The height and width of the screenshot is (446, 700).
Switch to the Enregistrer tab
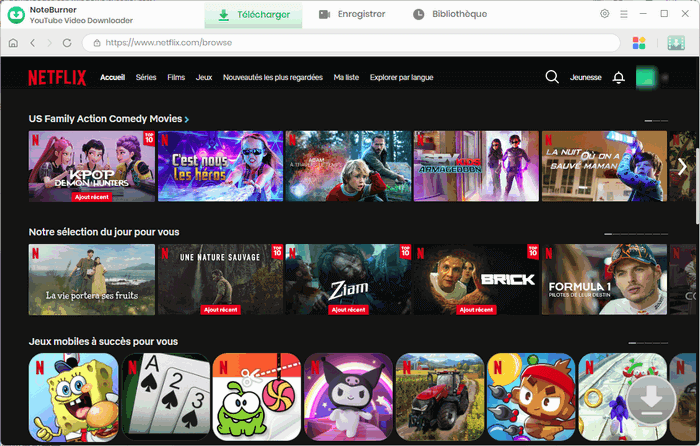click(352, 14)
